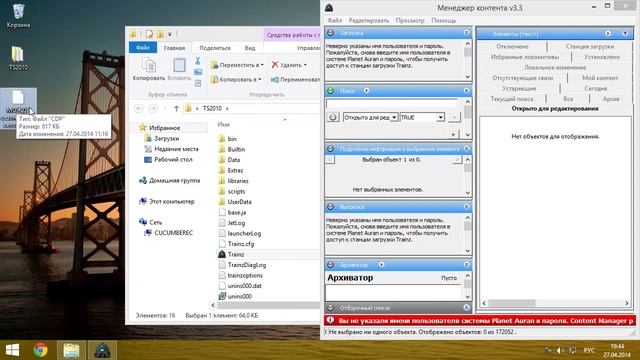Click the small round icon beside Поиск title
The width and height of the screenshot is (640, 360).
[367, 91]
